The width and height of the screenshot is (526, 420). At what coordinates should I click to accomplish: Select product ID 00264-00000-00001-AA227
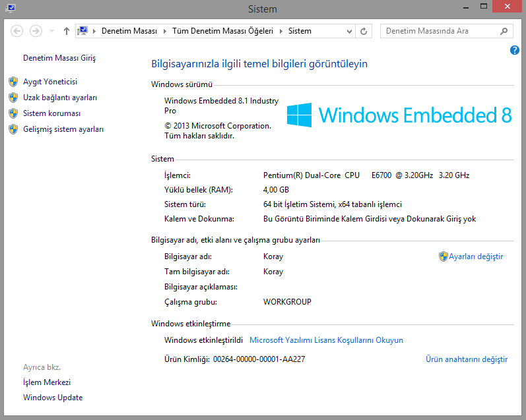point(259,359)
